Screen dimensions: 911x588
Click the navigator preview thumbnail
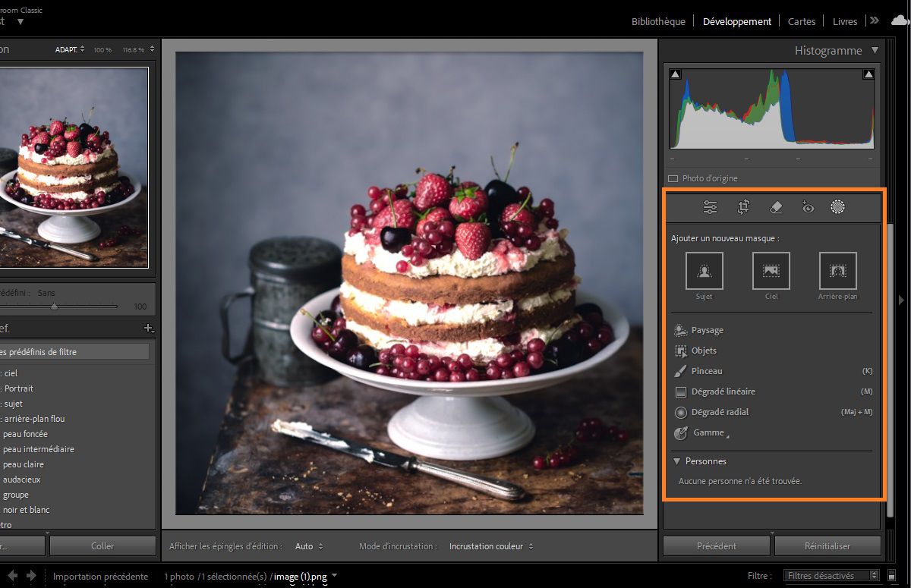point(74,167)
